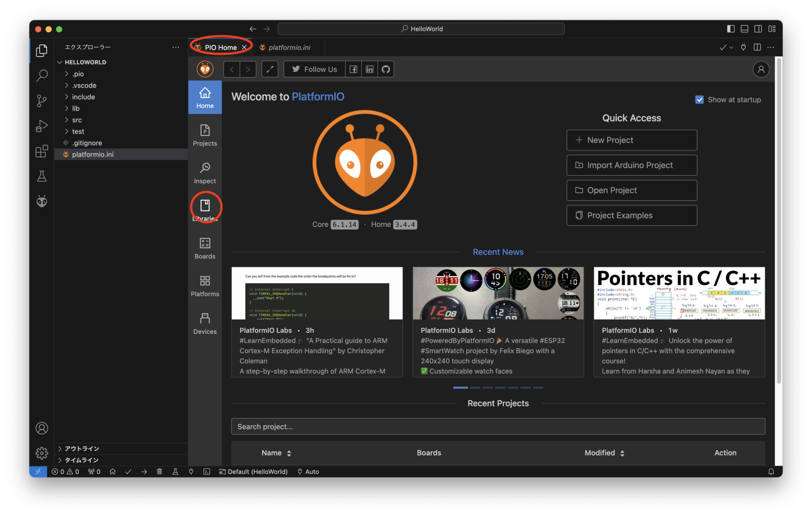Image resolution: width=812 pixels, height=516 pixels.
Task: Switch to the platformio.ini tab
Action: (x=289, y=47)
